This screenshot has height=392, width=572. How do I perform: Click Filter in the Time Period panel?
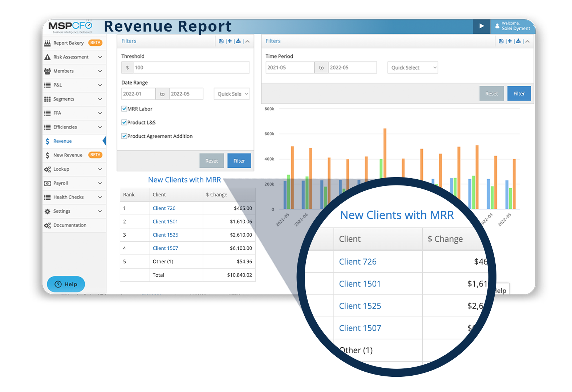click(x=519, y=94)
